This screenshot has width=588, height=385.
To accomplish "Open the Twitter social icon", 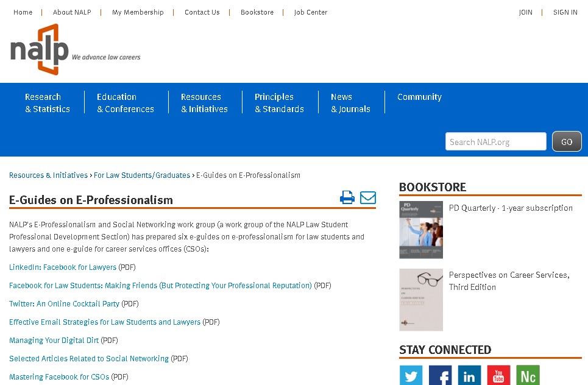I will click(411, 375).
